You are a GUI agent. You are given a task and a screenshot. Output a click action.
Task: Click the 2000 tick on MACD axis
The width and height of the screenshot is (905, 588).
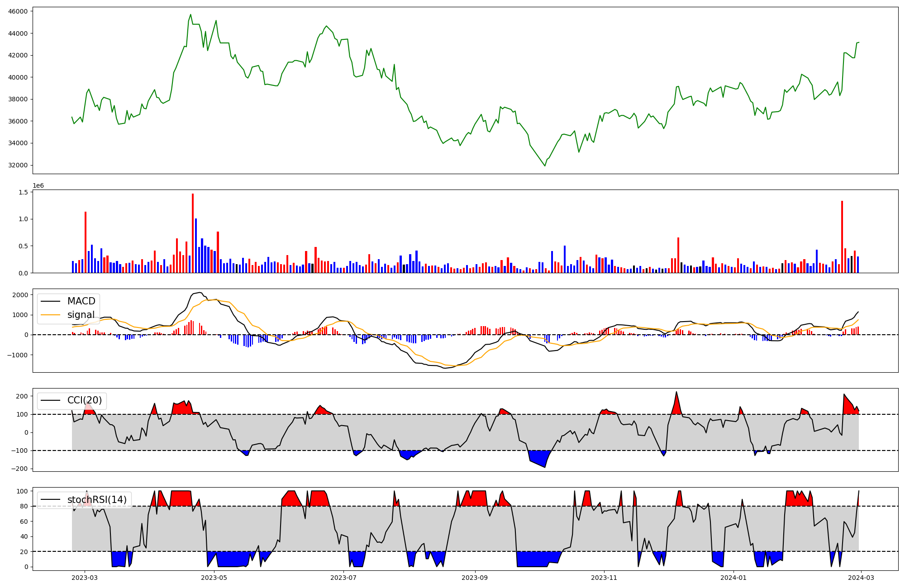click(20, 295)
